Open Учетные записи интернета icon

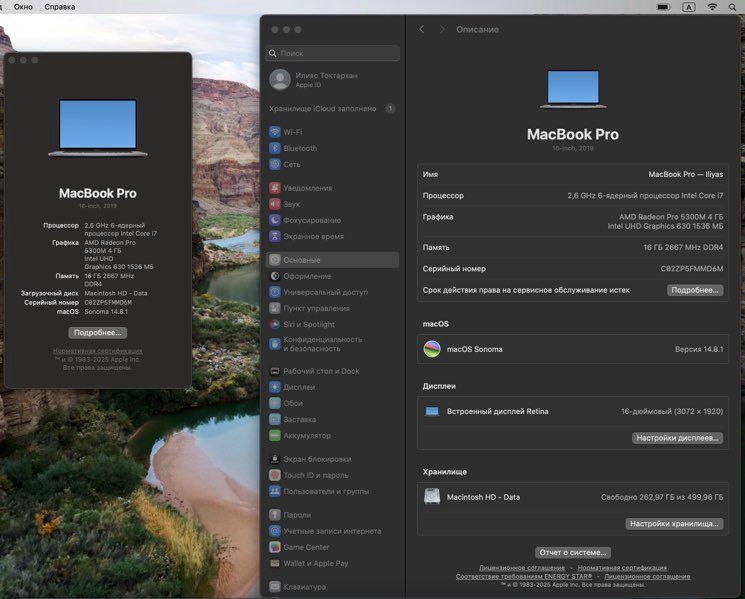[275, 531]
